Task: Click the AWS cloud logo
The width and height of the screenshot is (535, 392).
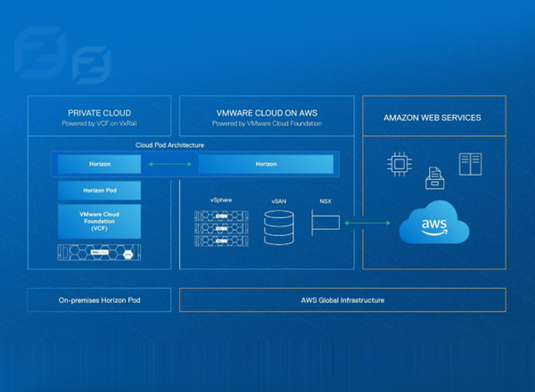Action: tap(434, 222)
